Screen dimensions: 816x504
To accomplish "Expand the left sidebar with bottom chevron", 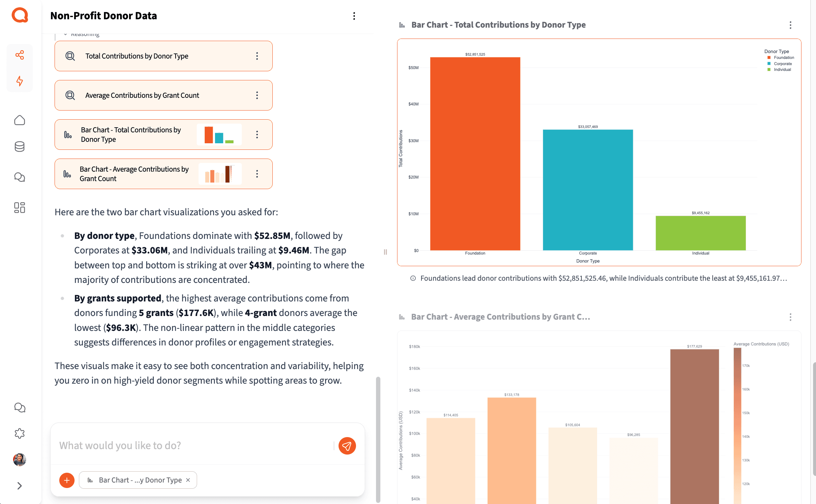I will [x=20, y=486].
